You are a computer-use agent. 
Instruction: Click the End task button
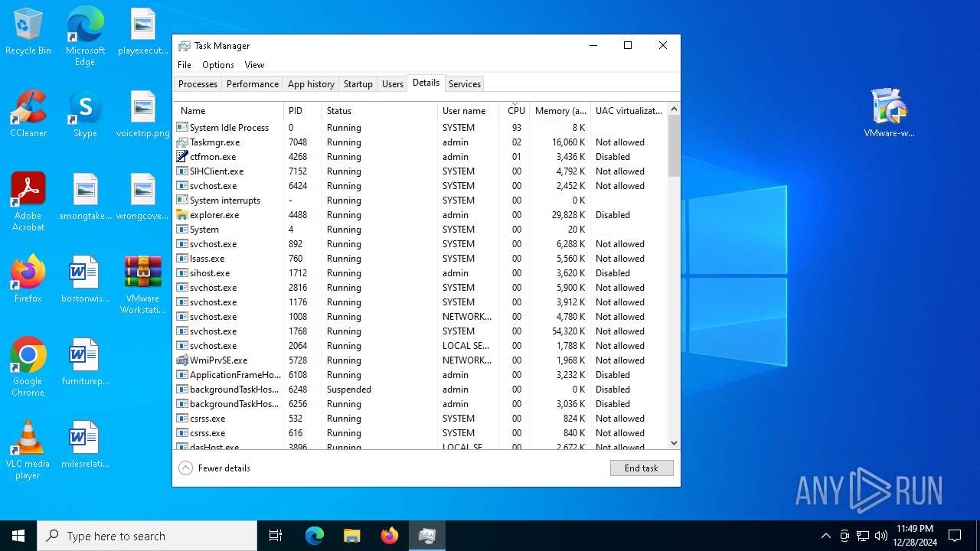[642, 468]
